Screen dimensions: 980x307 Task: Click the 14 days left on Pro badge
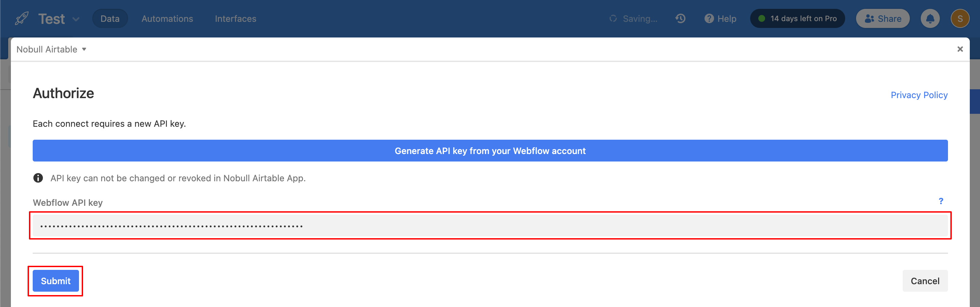point(797,19)
